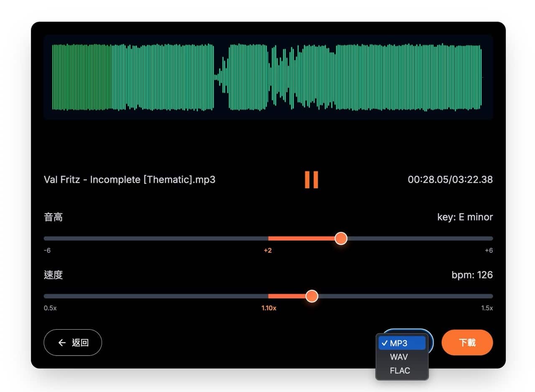Click the 00:28.05/03:22.38 time display
The width and height of the screenshot is (535, 392).
pos(450,180)
